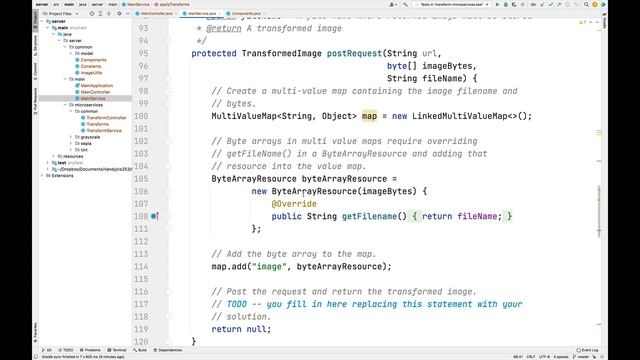Click the master branch widget in status bar

click(581, 357)
